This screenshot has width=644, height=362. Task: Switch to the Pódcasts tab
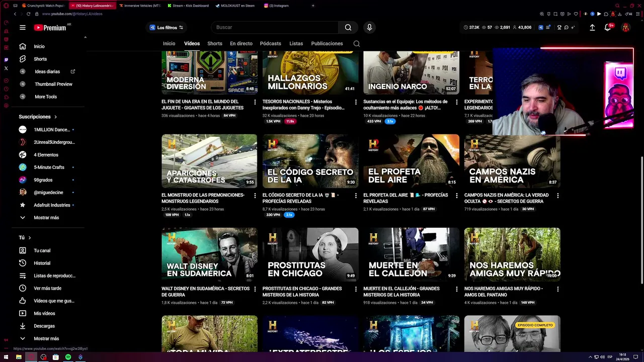pos(271,44)
